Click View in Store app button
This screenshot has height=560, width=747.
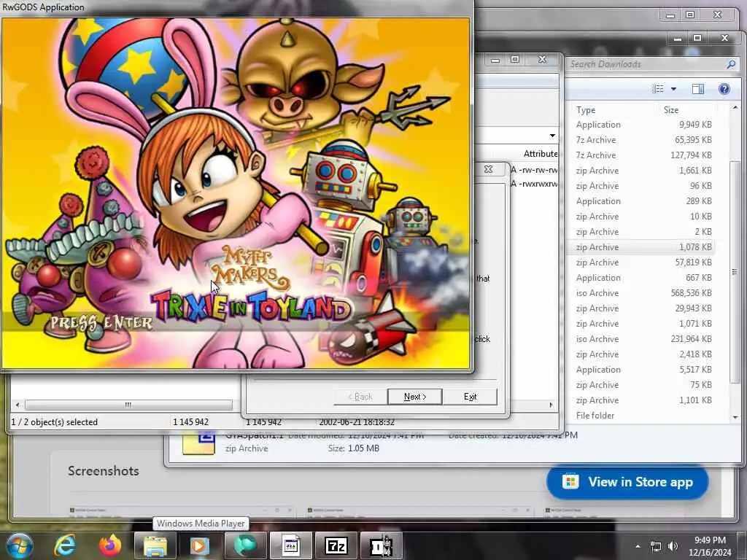(x=627, y=482)
